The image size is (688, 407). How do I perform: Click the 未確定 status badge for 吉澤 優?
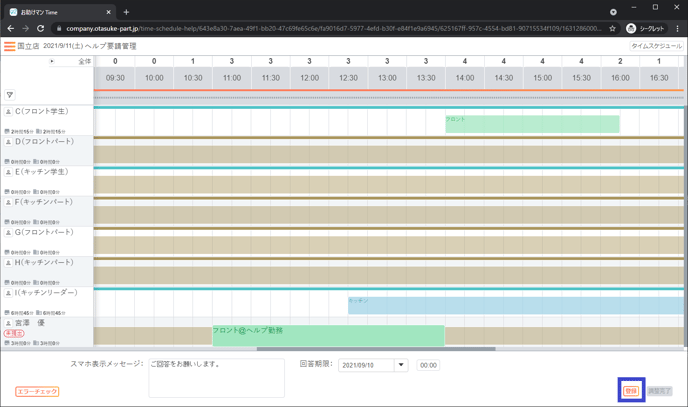(x=14, y=334)
